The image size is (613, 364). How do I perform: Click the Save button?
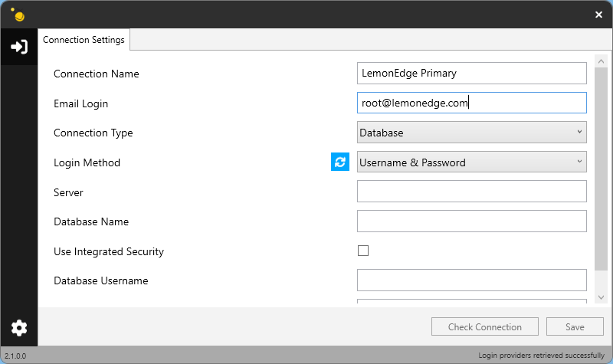pyautogui.click(x=575, y=327)
